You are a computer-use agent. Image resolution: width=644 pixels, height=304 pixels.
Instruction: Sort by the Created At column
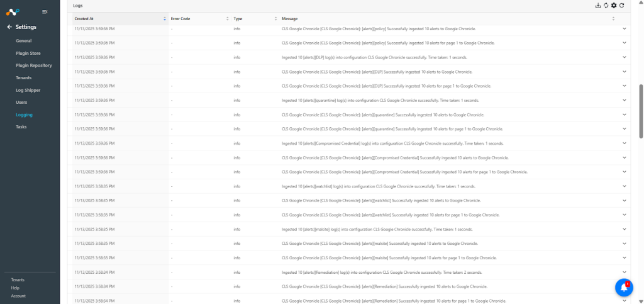[x=165, y=19]
